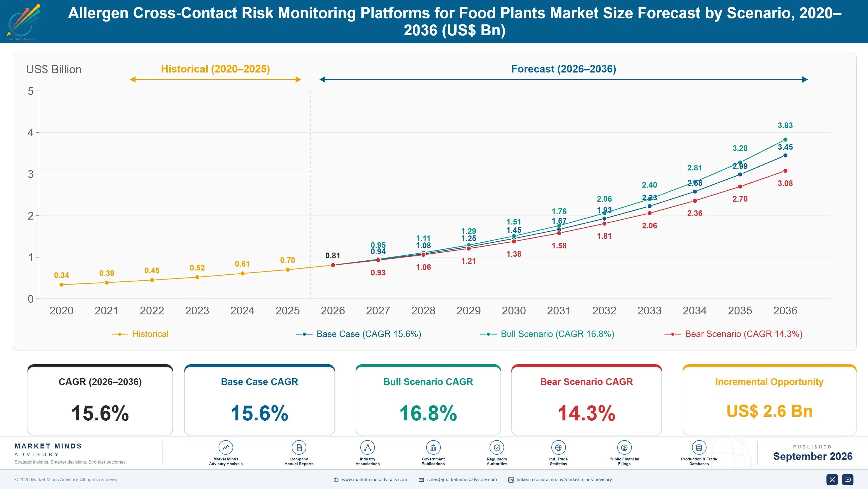Click sales@marketmindsadvisory.com email link

pos(462,480)
